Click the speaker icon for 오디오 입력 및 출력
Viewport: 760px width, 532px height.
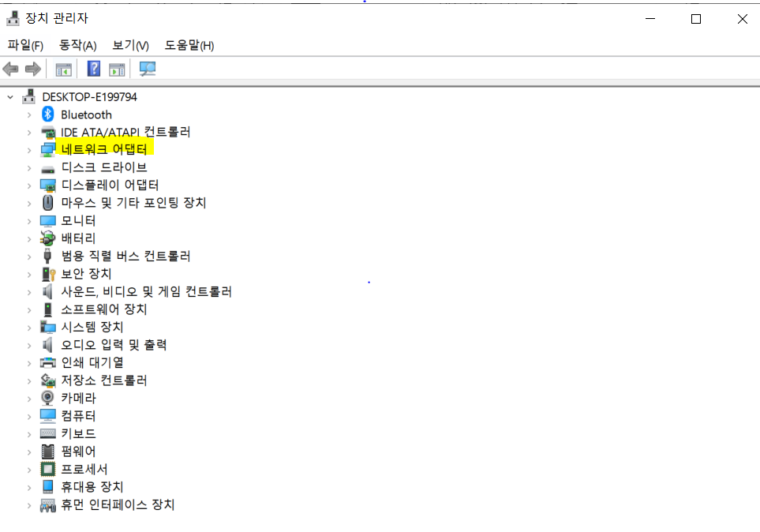47,345
